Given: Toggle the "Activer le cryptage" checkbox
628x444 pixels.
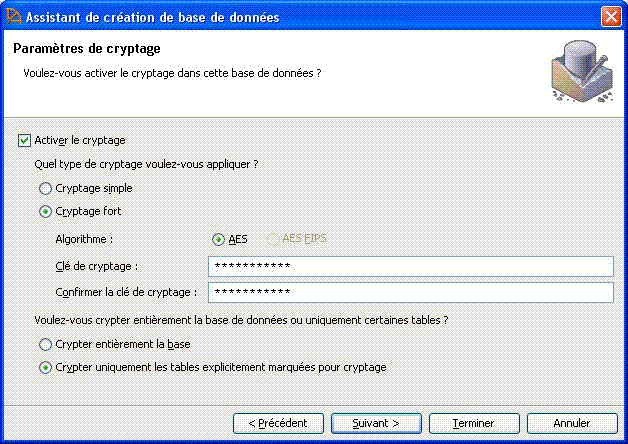Looking at the screenshot, I should pyautogui.click(x=25, y=140).
